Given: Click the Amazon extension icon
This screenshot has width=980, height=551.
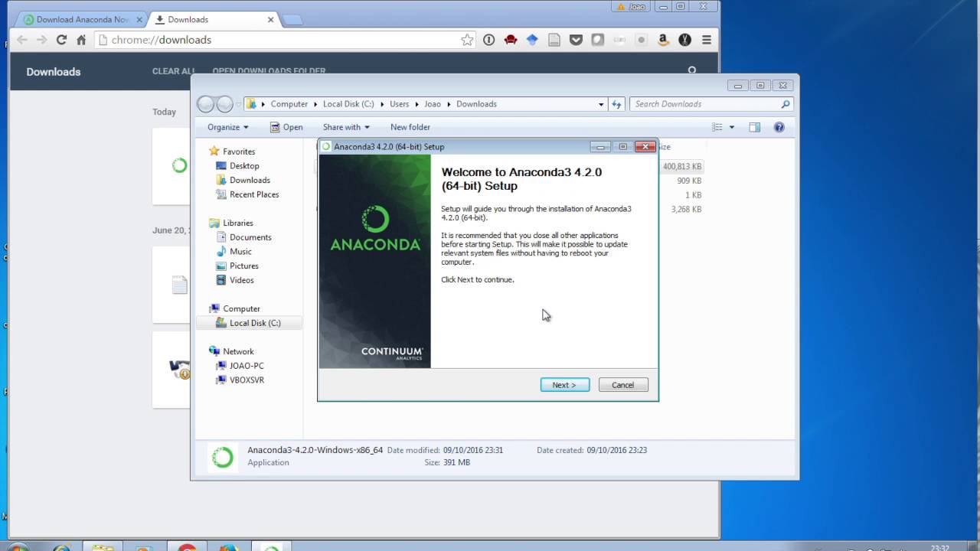Looking at the screenshot, I should coord(663,40).
